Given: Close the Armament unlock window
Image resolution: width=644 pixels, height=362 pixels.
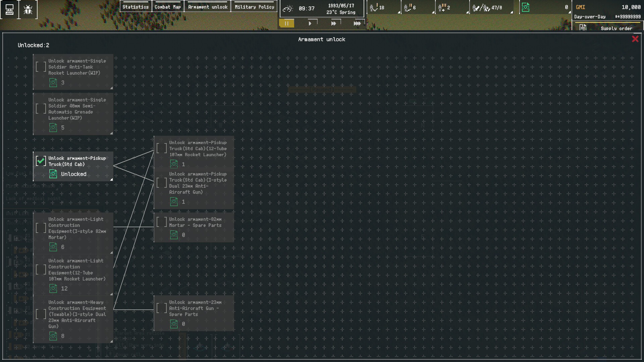Looking at the screenshot, I should 635,39.
